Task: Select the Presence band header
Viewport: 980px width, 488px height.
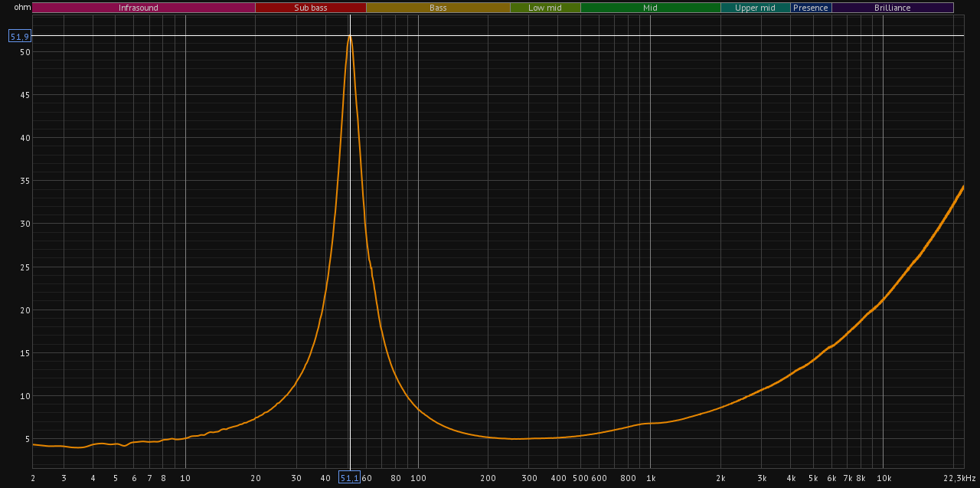Action: 810,8
